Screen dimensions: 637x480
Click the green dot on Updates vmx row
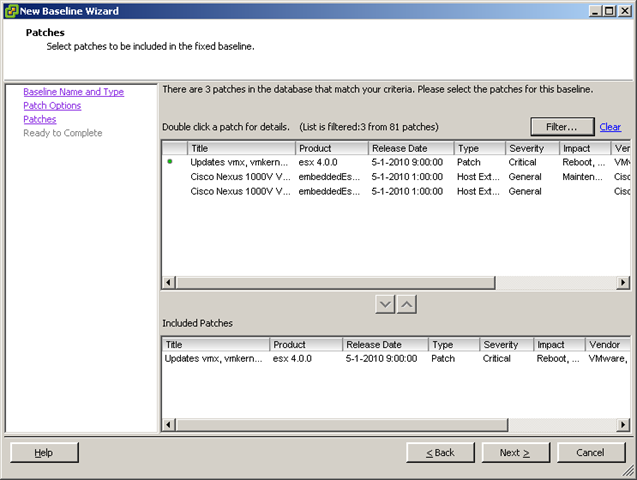170,161
